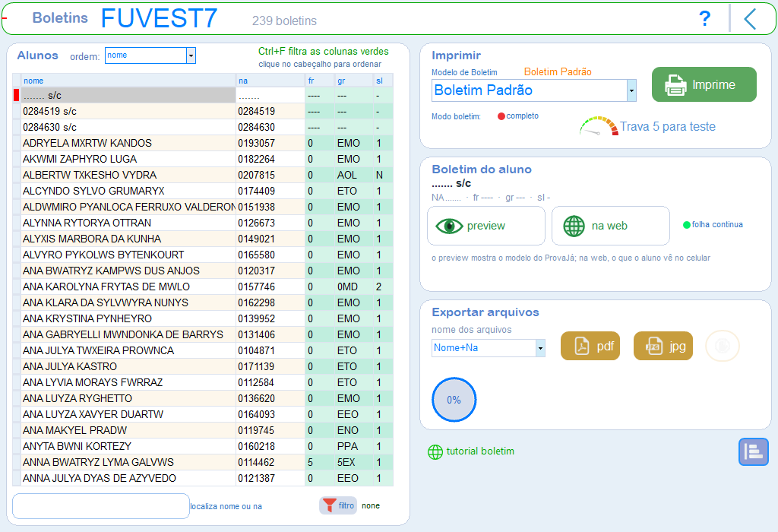778x532 pixels.
Task: Select student ANA KAROLYNA FRYTAS DE MWLO
Action: tap(128, 287)
